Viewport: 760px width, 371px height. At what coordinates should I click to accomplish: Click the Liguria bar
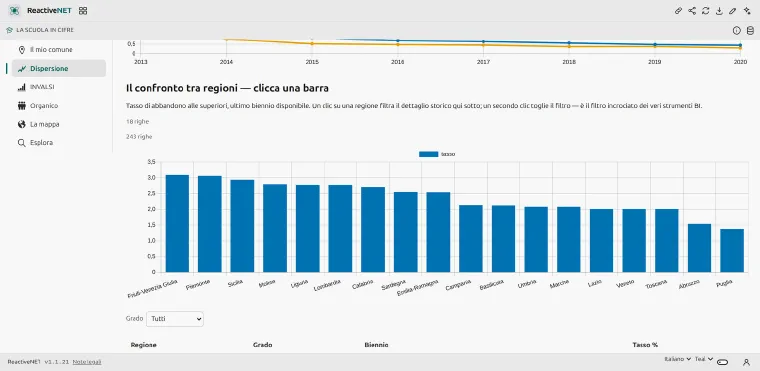point(308,228)
